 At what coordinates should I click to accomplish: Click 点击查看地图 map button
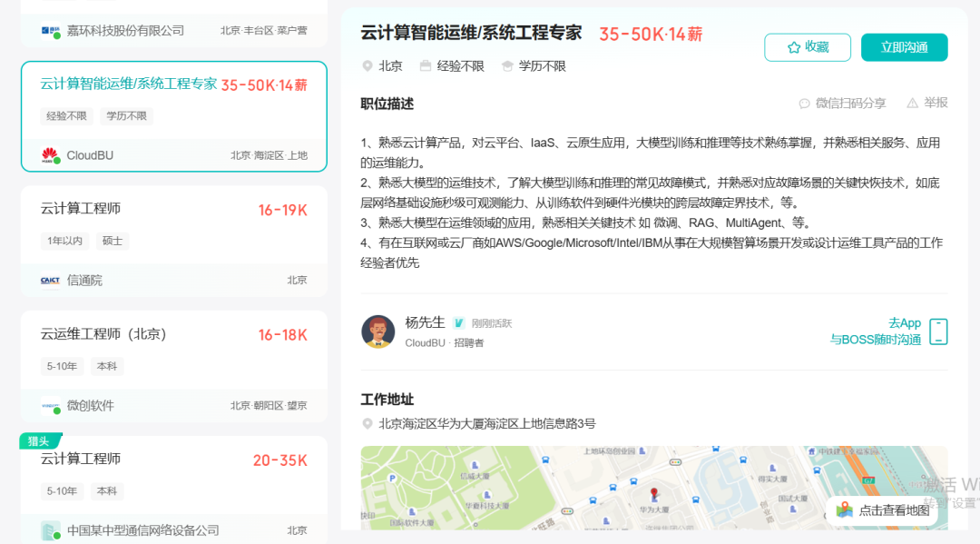click(x=884, y=510)
